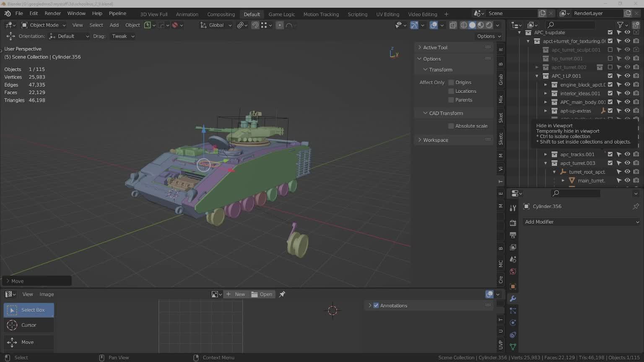Toggle X-ray mode in viewport header
Viewport: 644px width, 362px height.
pyautogui.click(x=453, y=25)
